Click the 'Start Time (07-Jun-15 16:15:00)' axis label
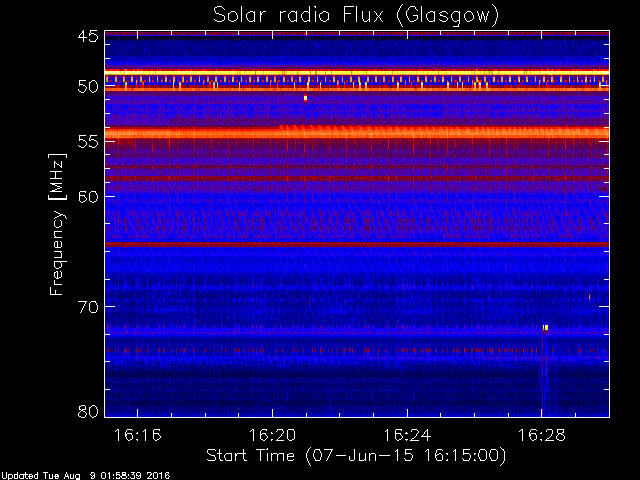The height and width of the screenshot is (480, 640). point(355,455)
